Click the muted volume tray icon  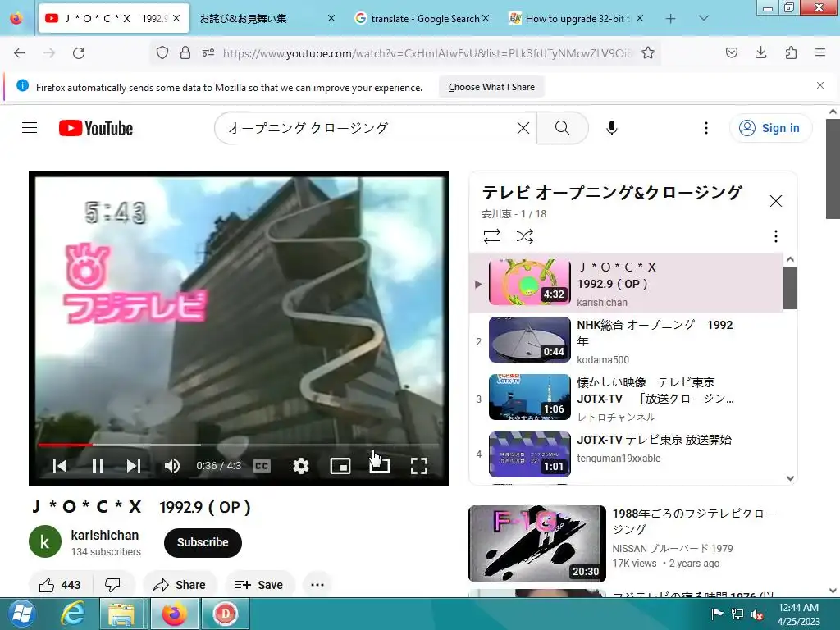pos(757,614)
